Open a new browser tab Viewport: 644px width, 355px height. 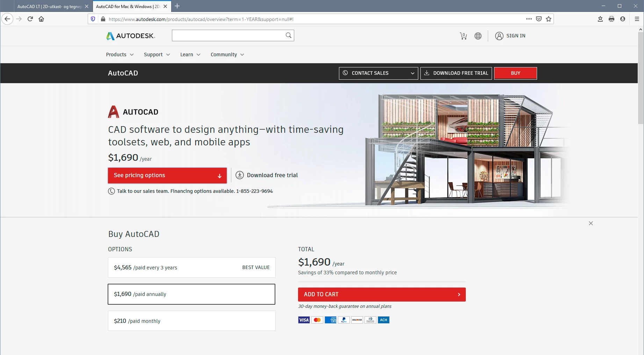pos(177,6)
